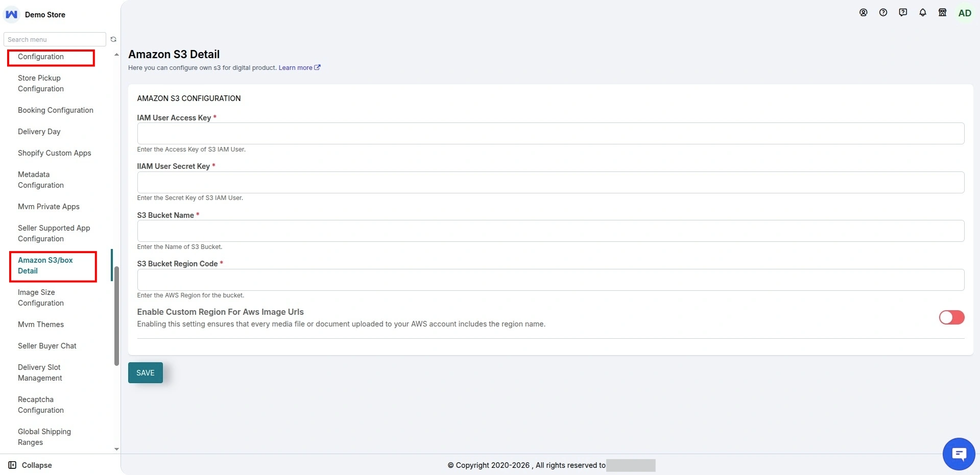Click the AMAZON S3 CONFIGURATION section title
The image size is (980, 475).
click(189, 98)
